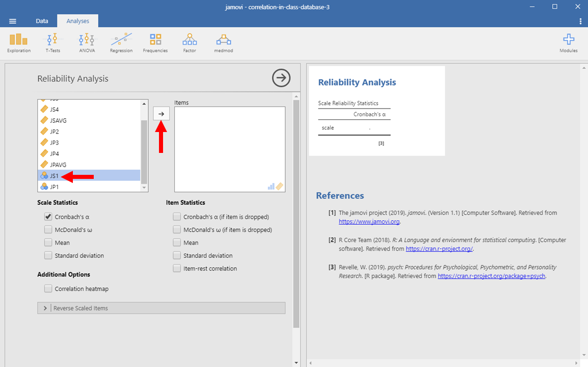The width and height of the screenshot is (588, 367).
Task: Open the hamburger main menu
Action: tap(13, 21)
